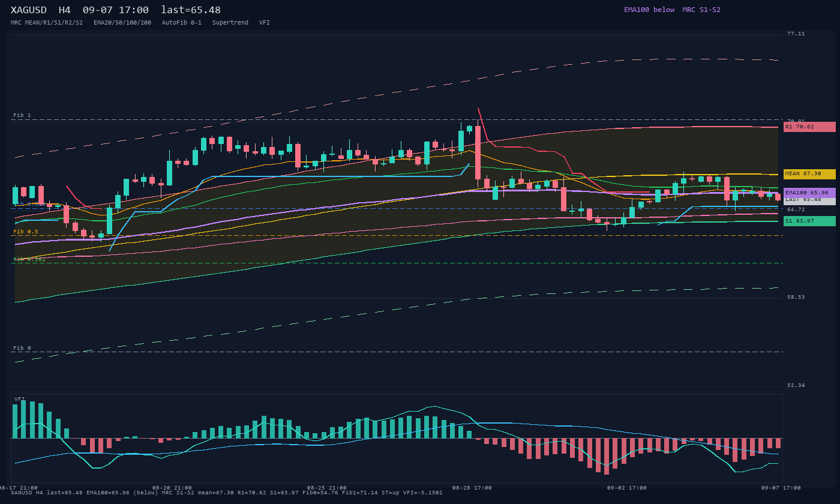840x504 pixels.
Task: Click 'EMA100=65.96 (below)' in the footer status line
Action: [123, 493]
